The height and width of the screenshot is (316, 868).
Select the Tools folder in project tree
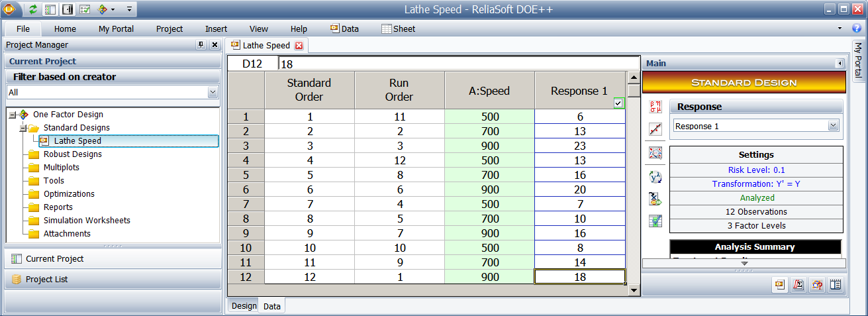pyautogui.click(x=54, y=181)
